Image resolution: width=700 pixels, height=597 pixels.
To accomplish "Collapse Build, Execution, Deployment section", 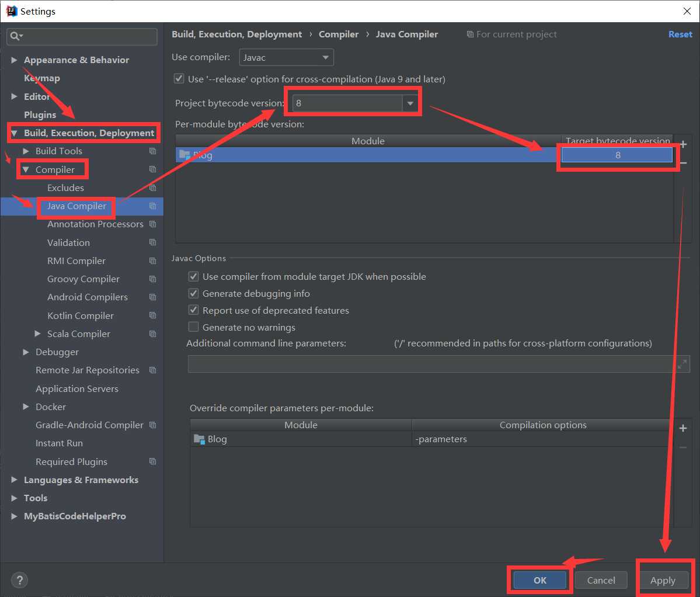I will [14, 133].
